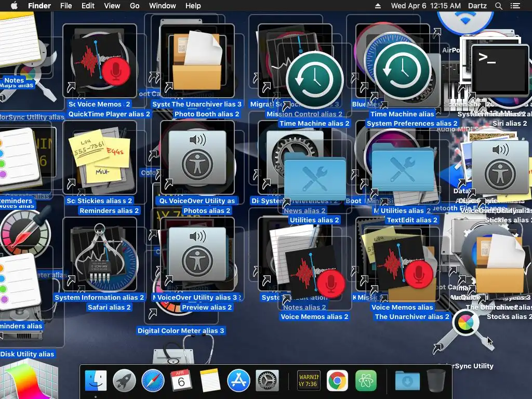Click the Dartz user name in menu bar
This screenshot has width=532, height=399.
(477, 6)
